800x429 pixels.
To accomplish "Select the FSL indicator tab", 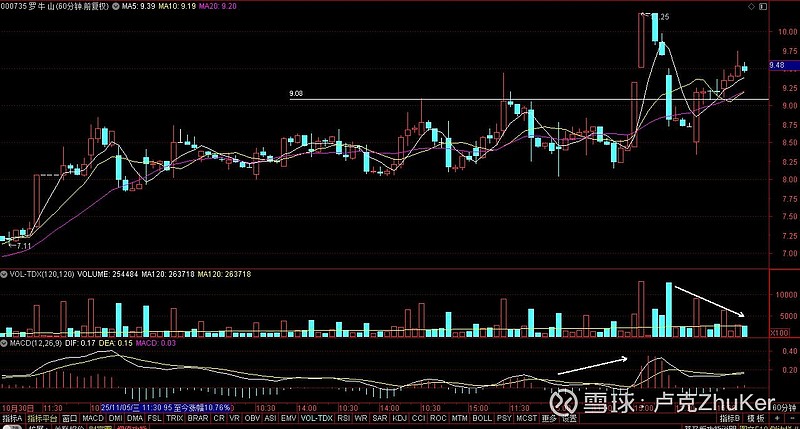I will coord(155,418).
